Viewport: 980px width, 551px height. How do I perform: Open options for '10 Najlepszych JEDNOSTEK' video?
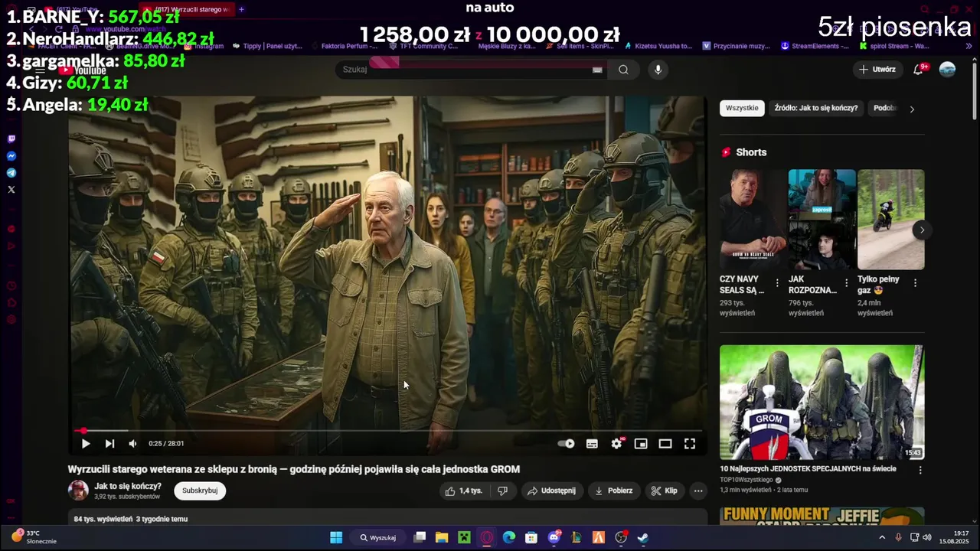(920, 470)
